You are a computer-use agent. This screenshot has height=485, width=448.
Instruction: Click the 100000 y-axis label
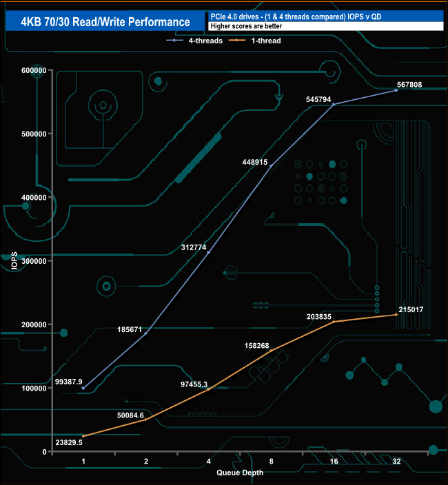tap(34, 388)
